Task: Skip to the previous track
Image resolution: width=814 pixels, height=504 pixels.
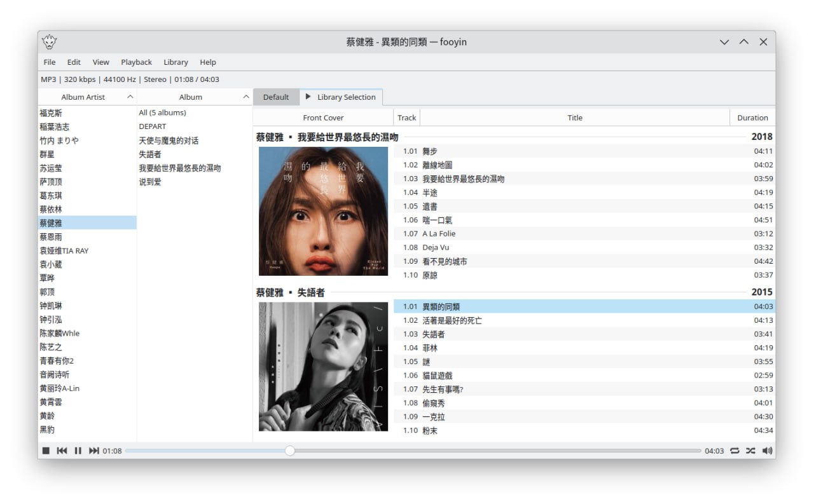Action: point(62,451)
